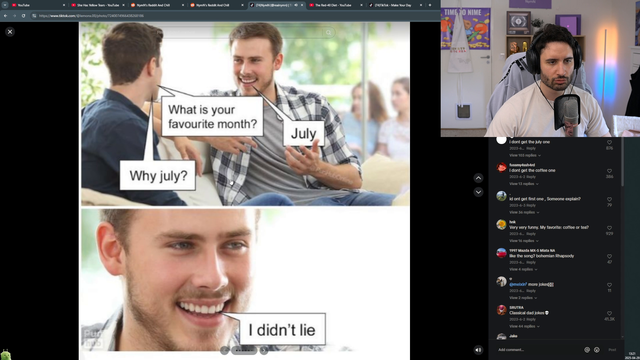Open the blue @mention in 'more jokes' comment
The image size is (640, 360).
click(x=518, y=284)
